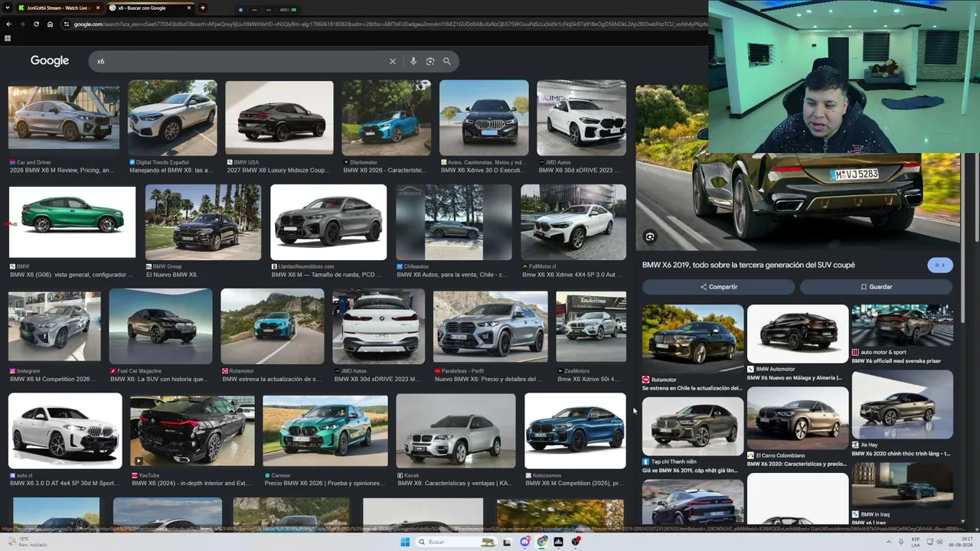This screenshot has height=551, width=980.
Task: Switch to the JonGottii Stream tab
Action: click(x=59, y=8)
